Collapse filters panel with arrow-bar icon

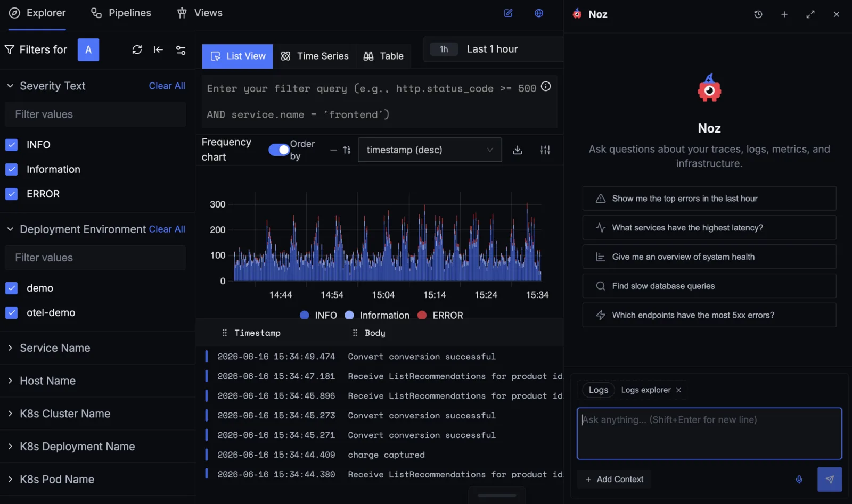[158, 49]
